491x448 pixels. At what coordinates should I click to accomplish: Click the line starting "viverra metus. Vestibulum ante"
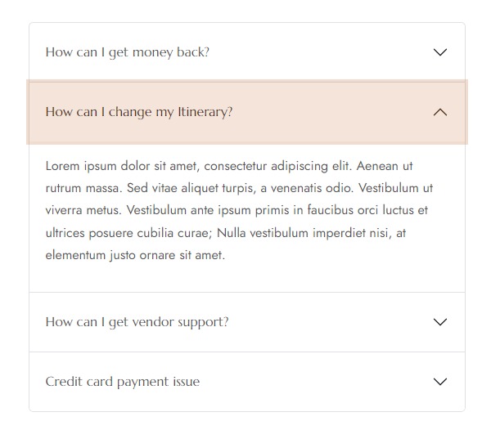point(236,210)
